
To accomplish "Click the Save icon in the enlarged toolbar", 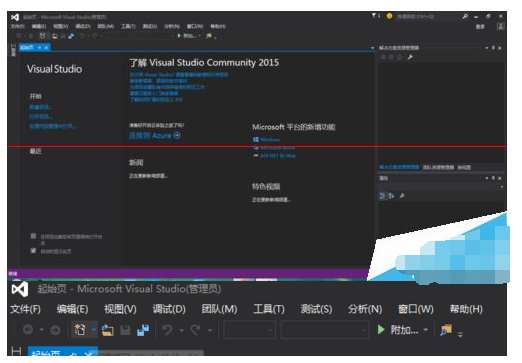I will click(x=125, y=330).
